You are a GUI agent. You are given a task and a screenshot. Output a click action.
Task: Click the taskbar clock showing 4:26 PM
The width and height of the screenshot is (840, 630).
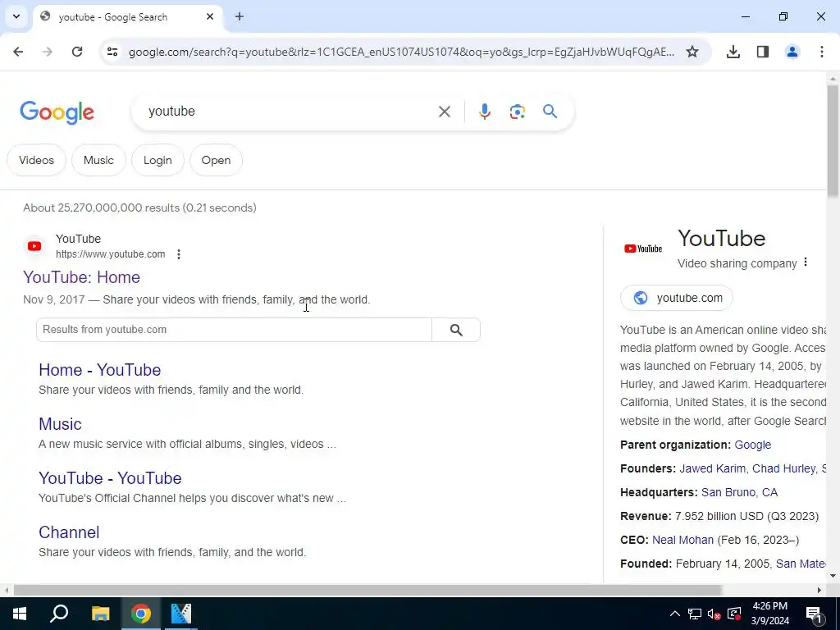769,614
